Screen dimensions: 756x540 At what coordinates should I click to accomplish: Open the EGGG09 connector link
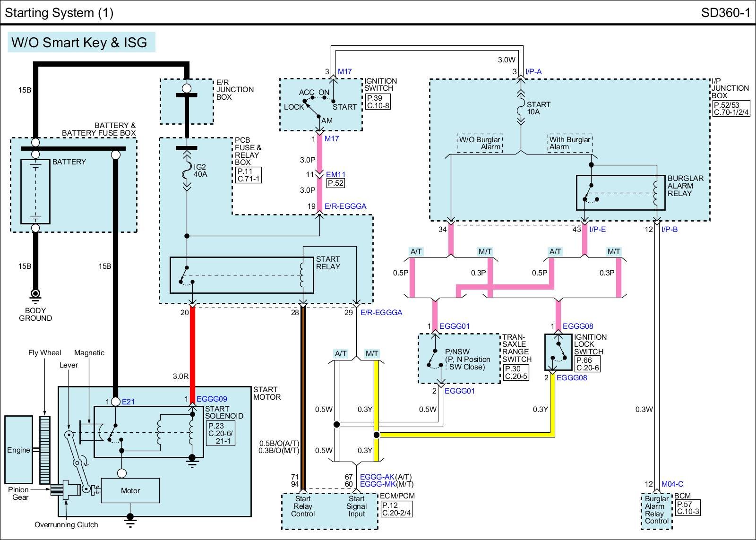tap(212, 399)
